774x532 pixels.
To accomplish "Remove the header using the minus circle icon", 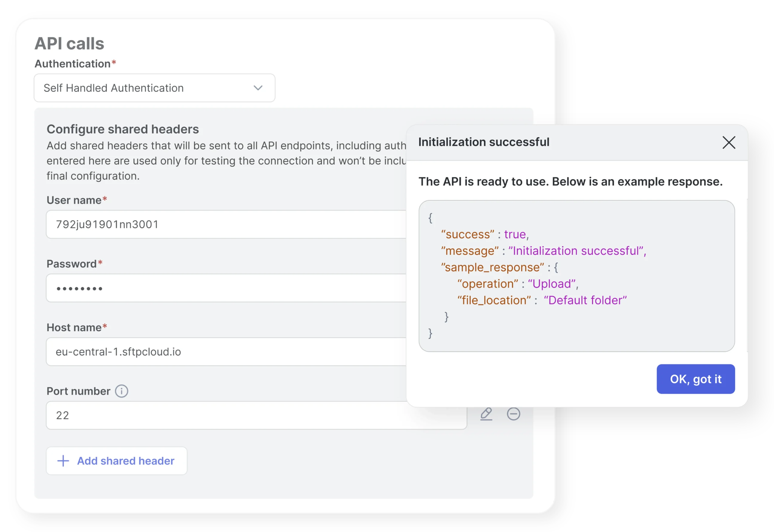I will coord(513,414).
